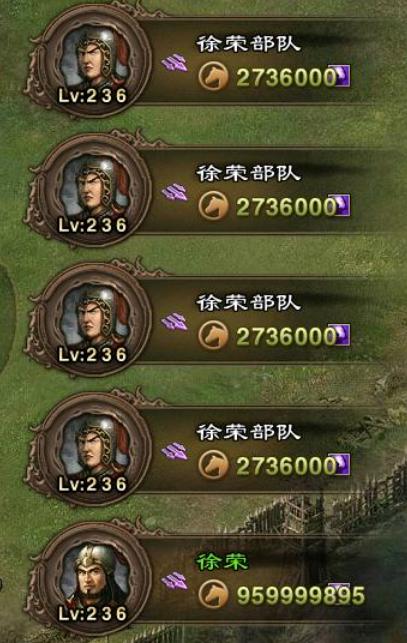Click the 959999895 troop count
Screen dimensions: 407x643
pos(301,595)
